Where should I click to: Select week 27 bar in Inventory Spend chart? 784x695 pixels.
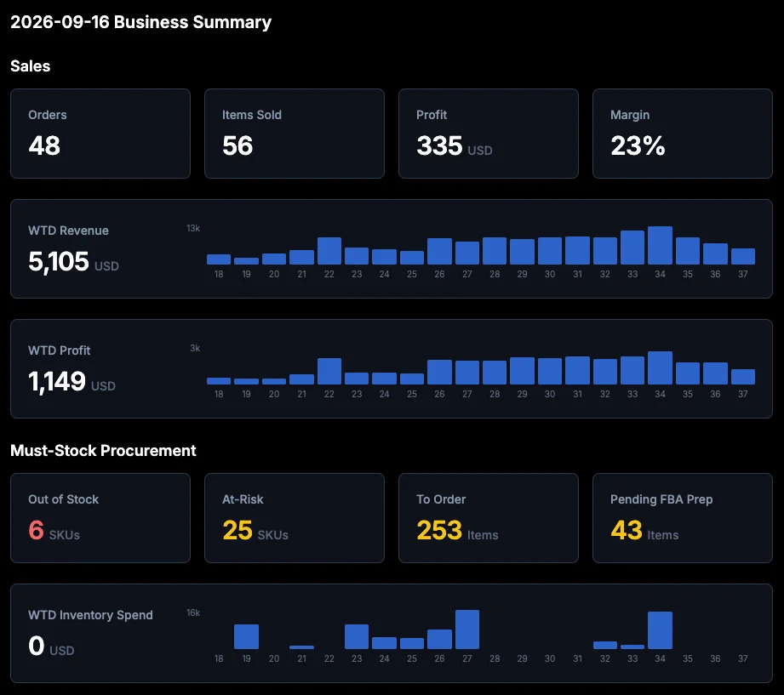[467, 629]
